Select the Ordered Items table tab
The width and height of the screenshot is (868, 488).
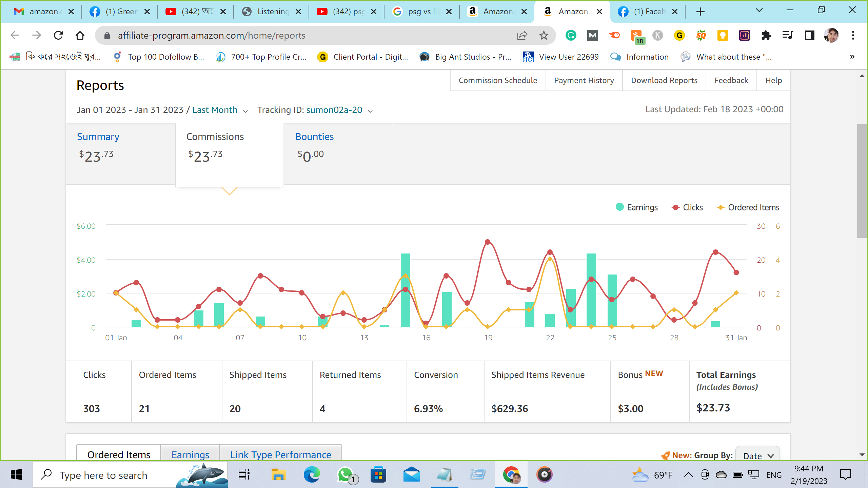point(119,454)
